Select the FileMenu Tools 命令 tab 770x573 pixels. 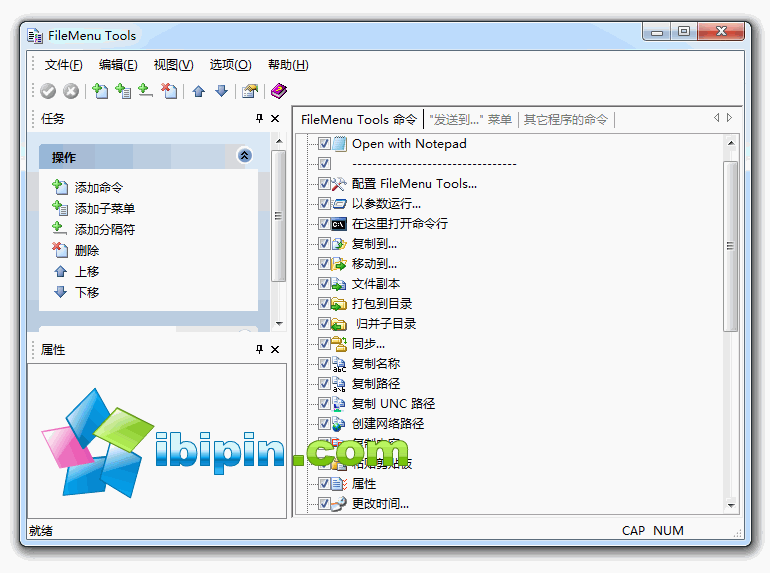coord(359,119)
